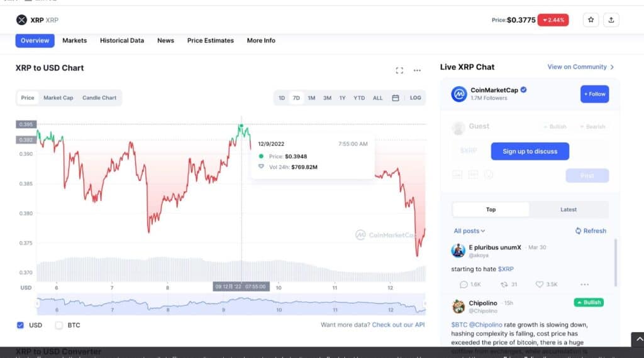Expand the All posts filter dropdown
The width and height of the screenshot is (644, 358).
click(469, 231)
